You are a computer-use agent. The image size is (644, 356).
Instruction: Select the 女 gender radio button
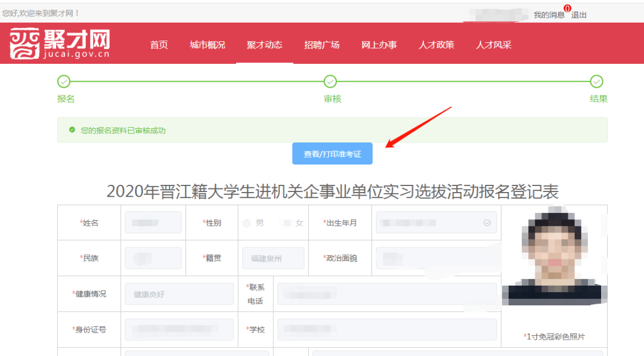287,223
